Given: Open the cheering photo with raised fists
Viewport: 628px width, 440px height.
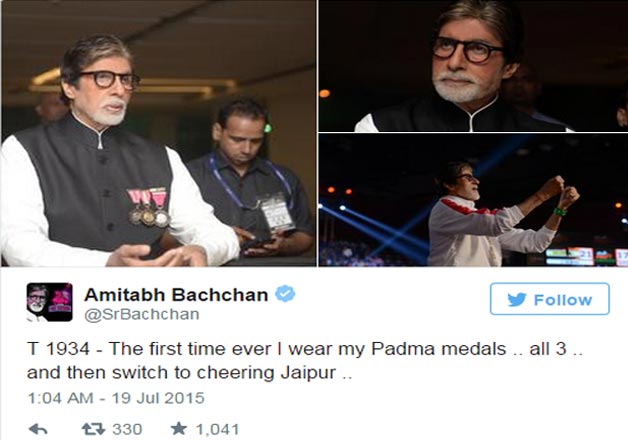Looking at the screenshot, I should 473,200.
